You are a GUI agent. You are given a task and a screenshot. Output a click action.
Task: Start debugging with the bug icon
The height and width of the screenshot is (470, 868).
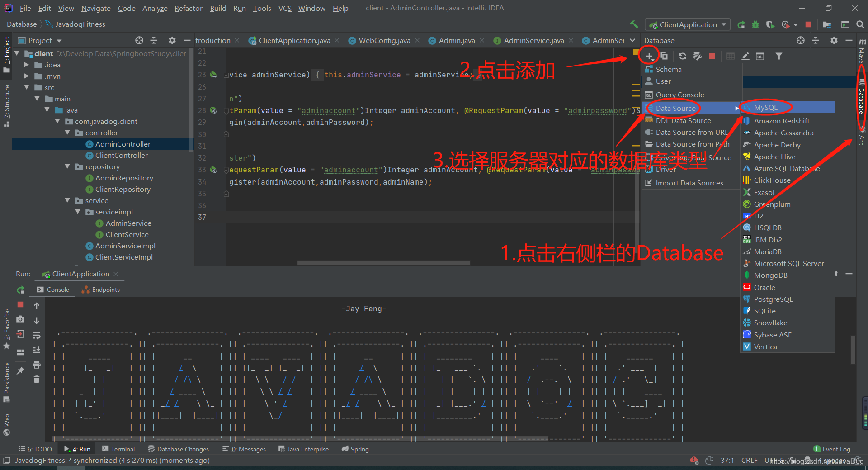[x=755, y=25]
